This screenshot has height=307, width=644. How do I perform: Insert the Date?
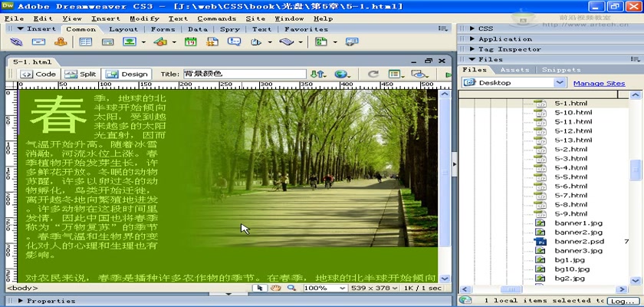[x=190, y=42]
